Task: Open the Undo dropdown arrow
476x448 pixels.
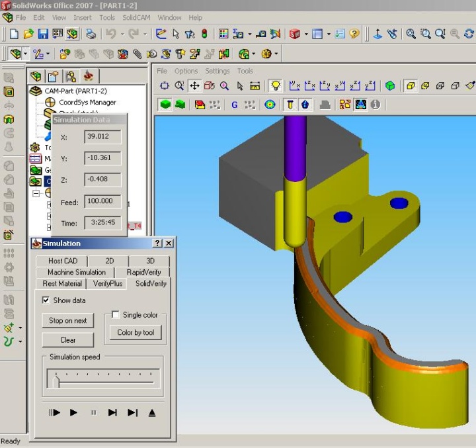Action: click(x=123, y=34)
